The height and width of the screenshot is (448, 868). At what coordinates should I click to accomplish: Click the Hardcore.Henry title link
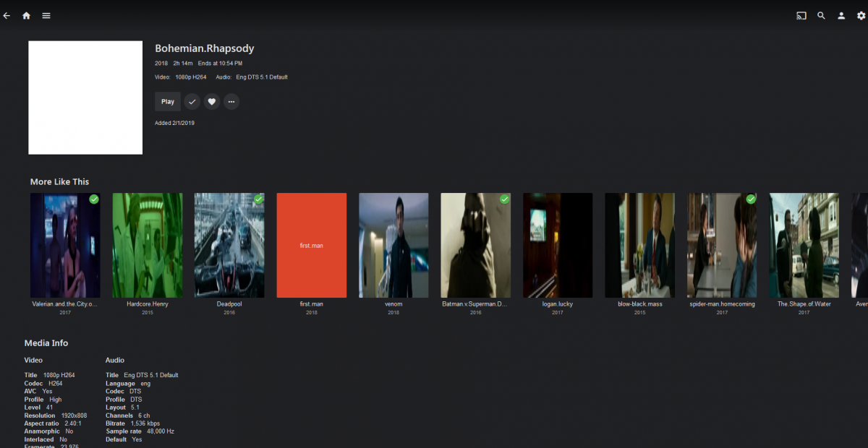tap(148, 304)
